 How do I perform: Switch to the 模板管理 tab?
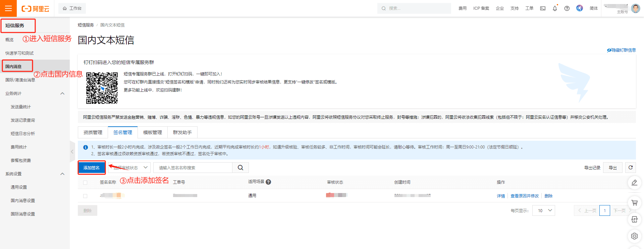pyautogui.click(x=153, y=132)
